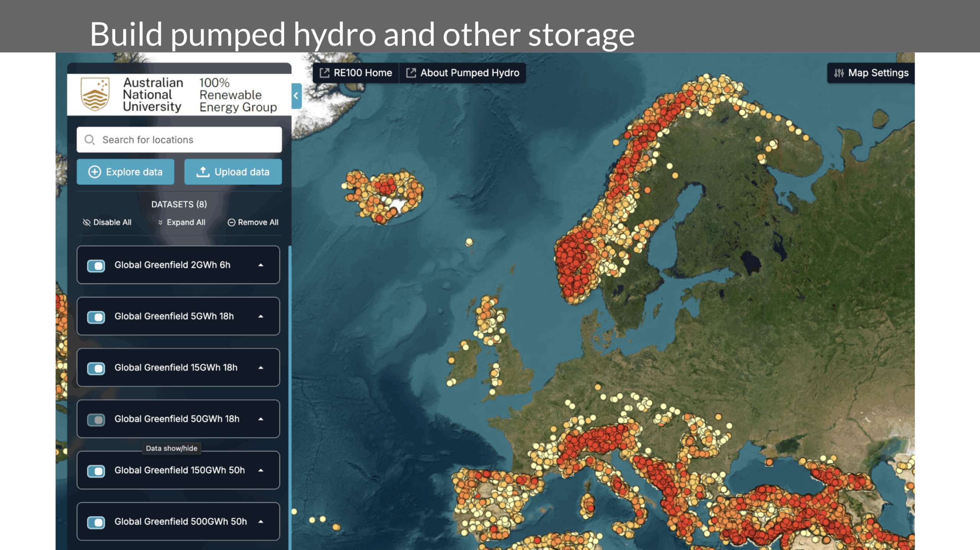This screenshot has height=550, width=980.
Task: Click the Disable All crossed-eye icon
Action: point(87,223)
